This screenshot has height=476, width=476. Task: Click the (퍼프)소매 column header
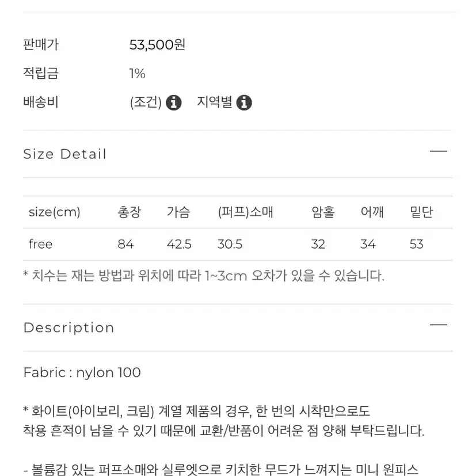[245, 212]
